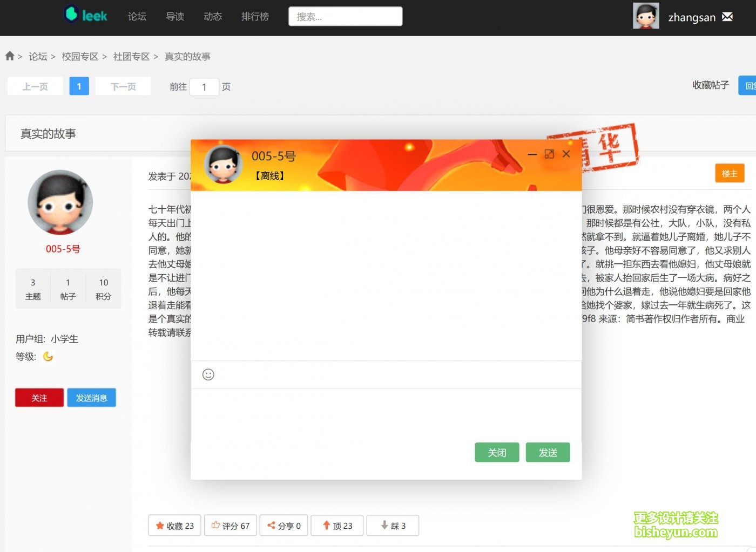Click the 社团专区 breadcrumb link

tap(131, 57)
